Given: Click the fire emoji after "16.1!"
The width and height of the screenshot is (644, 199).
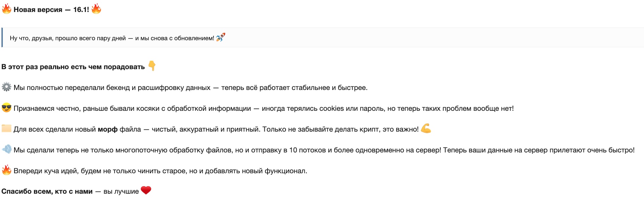Looking at the screenshot, I should pyautogui.click(x=96, y=9).
